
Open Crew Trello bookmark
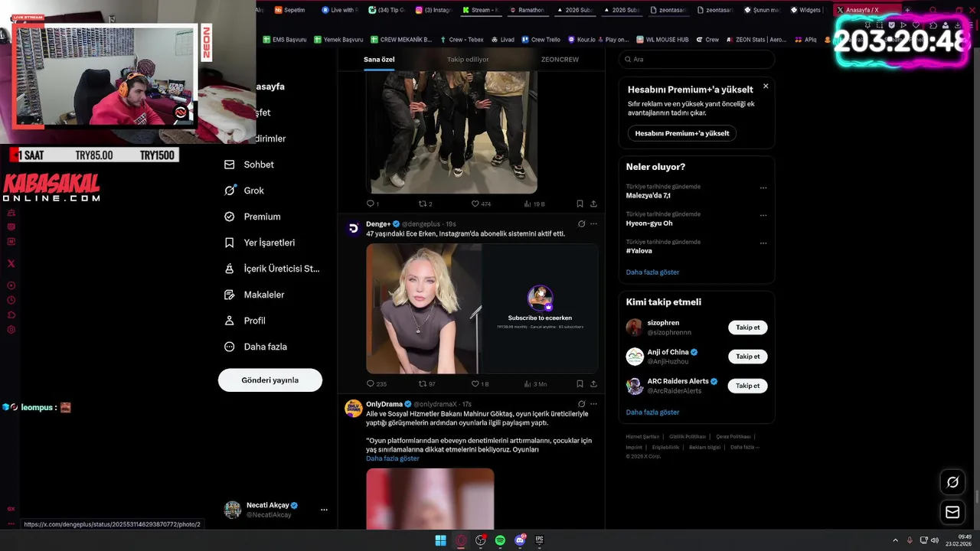(541, 39)
